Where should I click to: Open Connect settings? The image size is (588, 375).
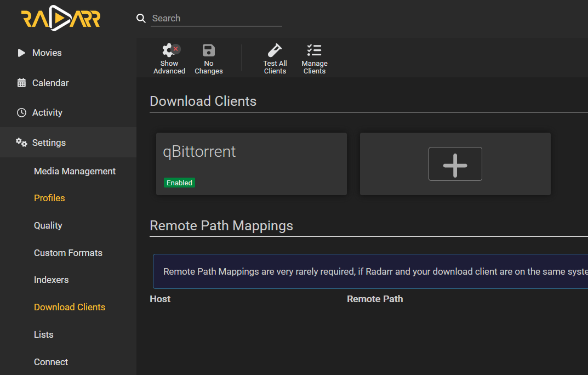[51, 362]
